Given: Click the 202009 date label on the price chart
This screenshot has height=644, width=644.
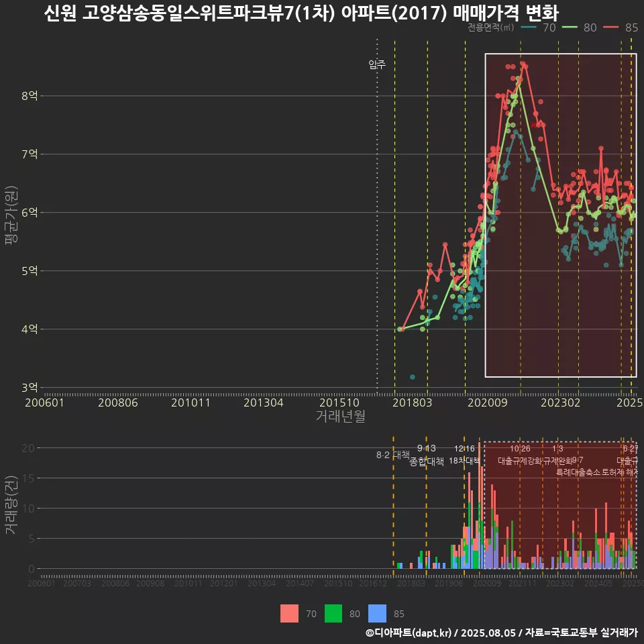Looking at the screenshot, I should click(x=488, y=402).
